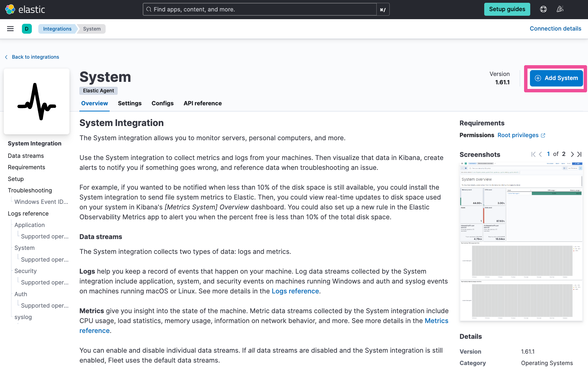Click the back arrow chevron icon

6,57
